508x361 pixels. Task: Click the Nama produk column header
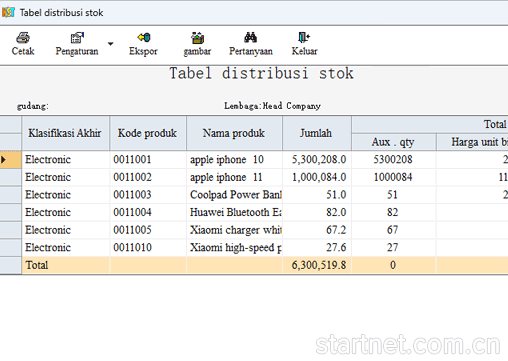pyautogui.click(x=234, y=133)
